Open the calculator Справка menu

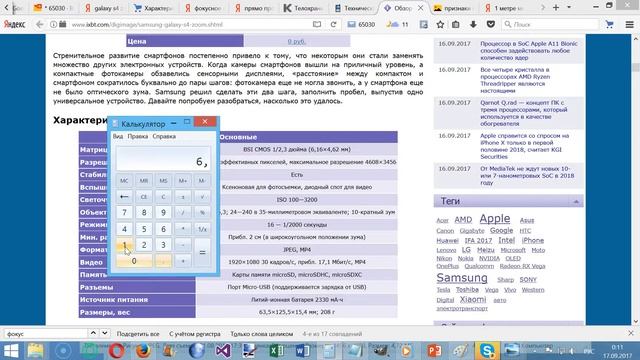click(164, 136)
